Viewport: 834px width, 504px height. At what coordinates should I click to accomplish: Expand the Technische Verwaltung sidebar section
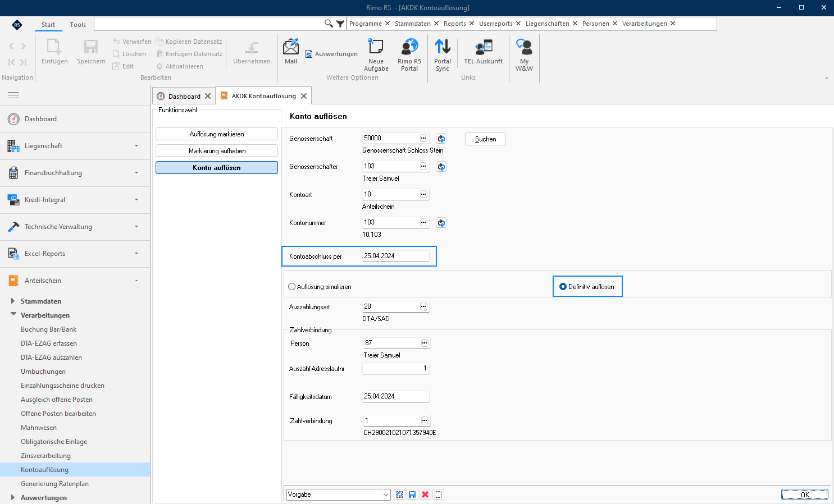tap(75, 227)
